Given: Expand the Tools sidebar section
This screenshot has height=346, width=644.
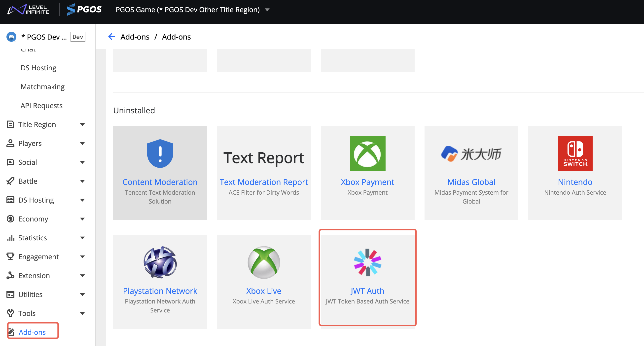Looking at the screenshot, I should tap(82, 313).
